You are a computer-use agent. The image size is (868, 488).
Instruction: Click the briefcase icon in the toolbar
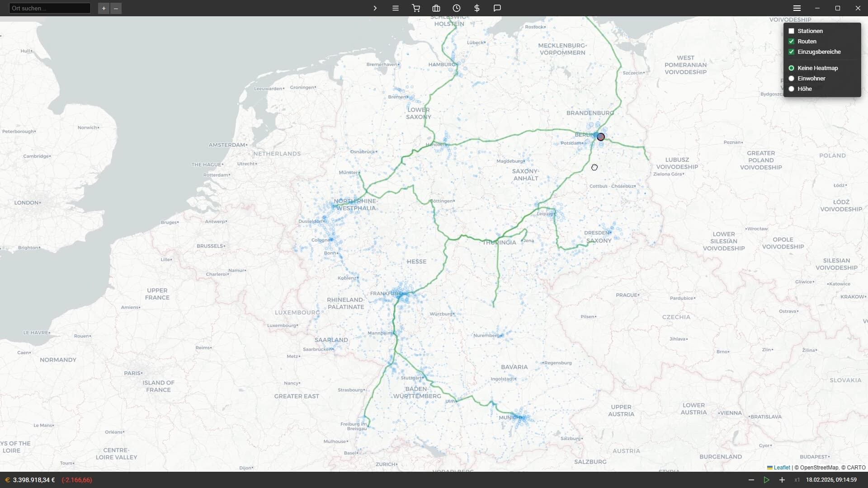[436, 8]
